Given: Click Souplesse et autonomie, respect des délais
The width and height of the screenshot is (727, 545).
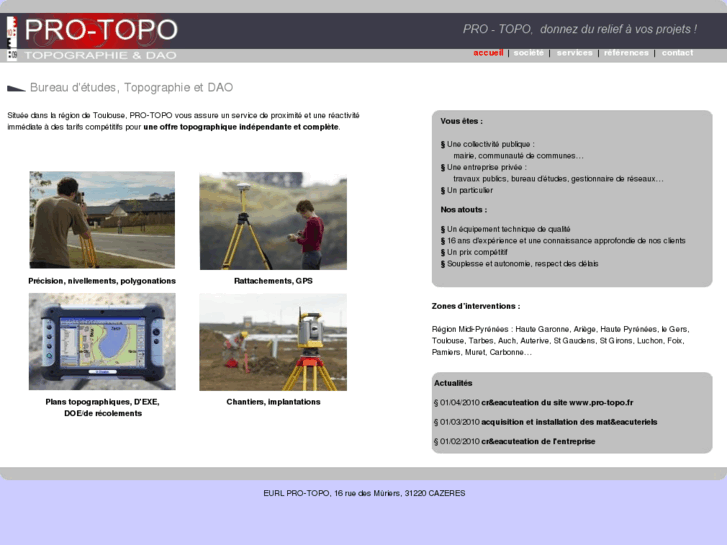Looking at the screenshot, I should tap(519, 264).
